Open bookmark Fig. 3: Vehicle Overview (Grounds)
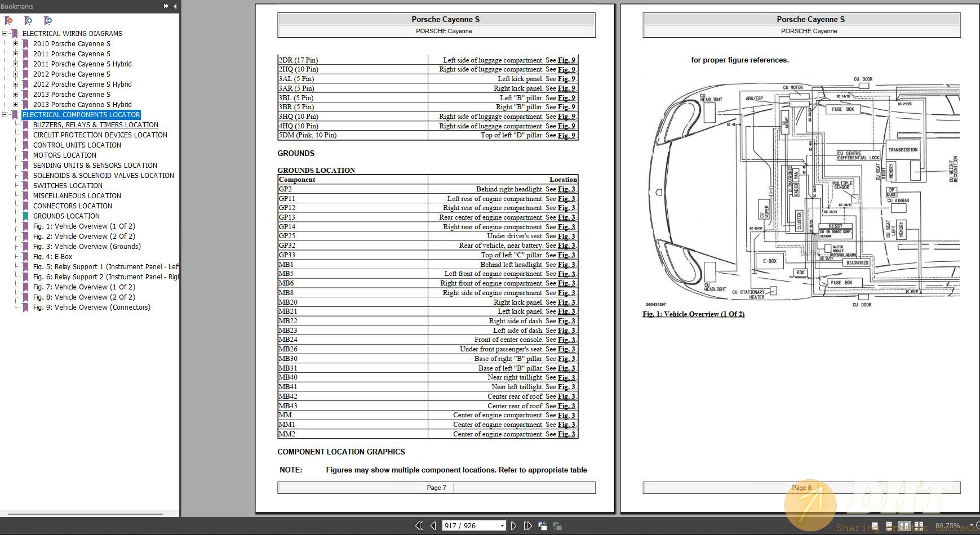 87,247
